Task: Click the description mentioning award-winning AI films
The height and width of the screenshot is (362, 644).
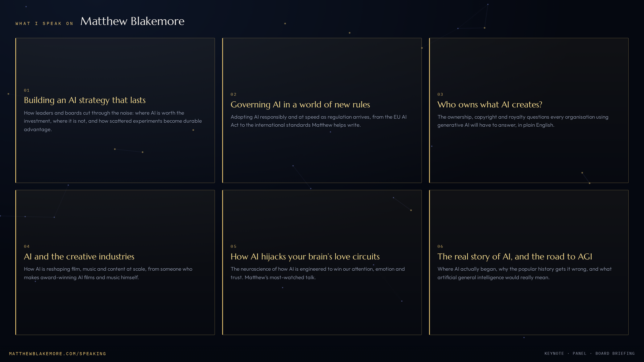Action: pos(108,273)
